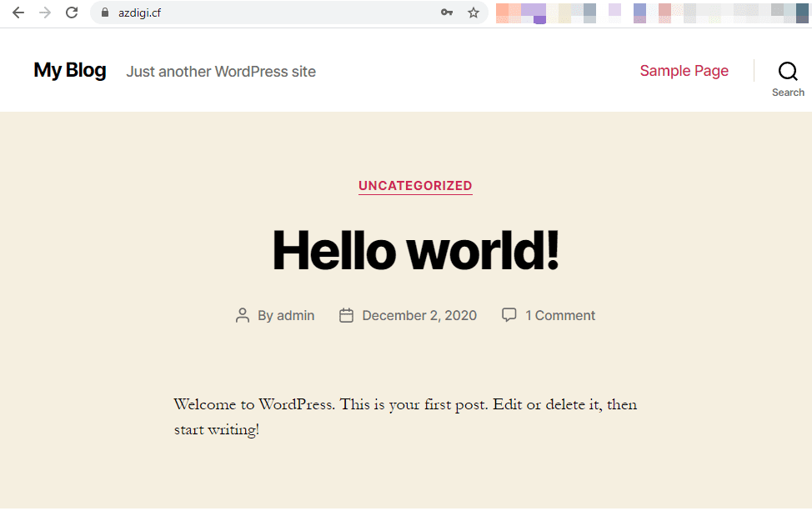Screen dimensions: 812x516
Task: Click the browser back arrow
Action: (x=18, y=13)
